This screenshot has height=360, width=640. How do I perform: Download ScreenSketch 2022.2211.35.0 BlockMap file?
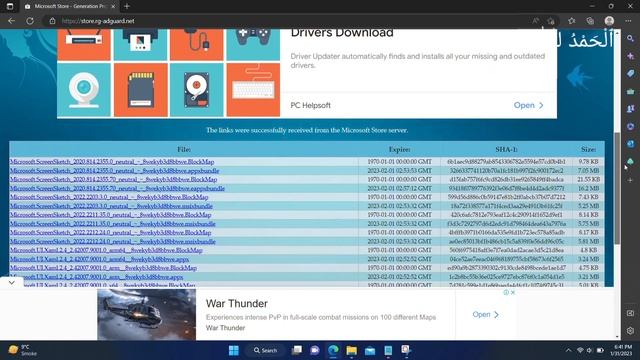pyautogui.click(x=110, y=215)
